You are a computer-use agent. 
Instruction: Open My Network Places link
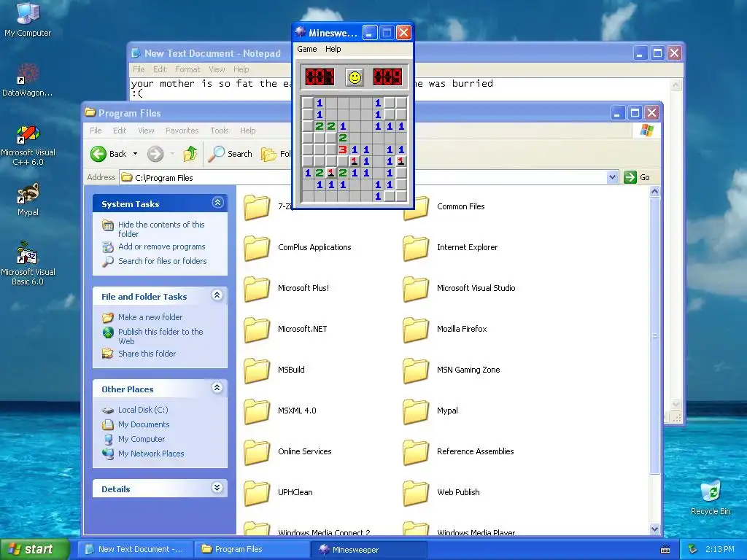coord(151,454)
